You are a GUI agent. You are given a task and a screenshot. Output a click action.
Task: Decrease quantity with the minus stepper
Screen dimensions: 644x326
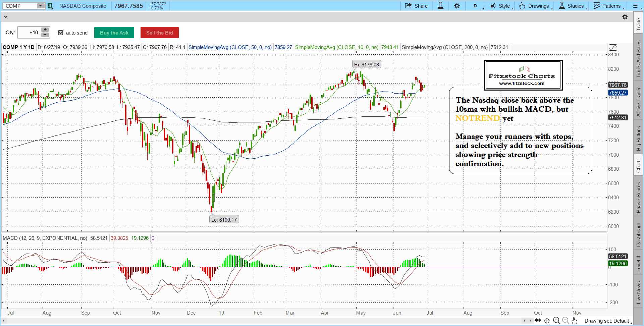click(x=45, y=35)
